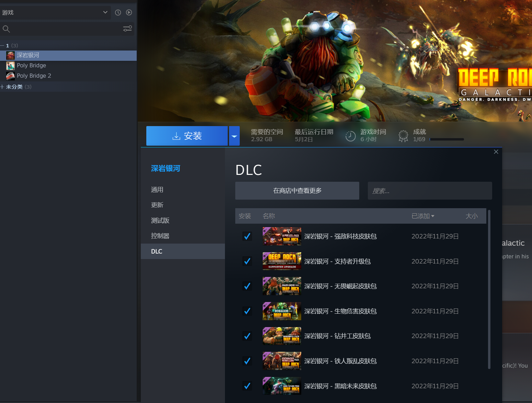Click DLC name 深岩银河 - 支持者升级包

point(337,261)
